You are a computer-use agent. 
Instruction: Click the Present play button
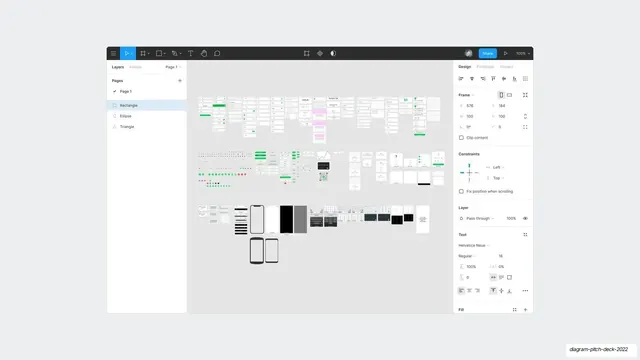click(x=506, y=53)
